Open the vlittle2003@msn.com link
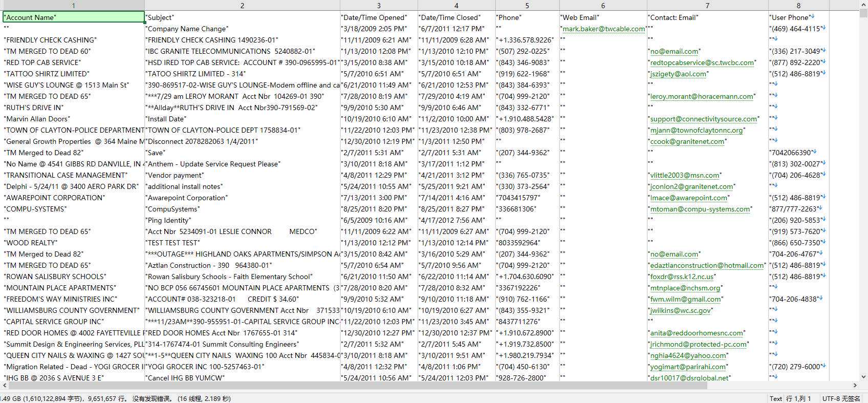The width and height of the screenshot is (868, 403). pyautogui.click(x=685, y=175)
